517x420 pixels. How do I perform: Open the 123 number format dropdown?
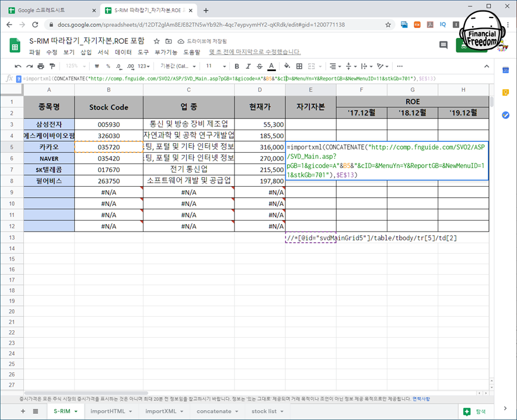point(144,66)
